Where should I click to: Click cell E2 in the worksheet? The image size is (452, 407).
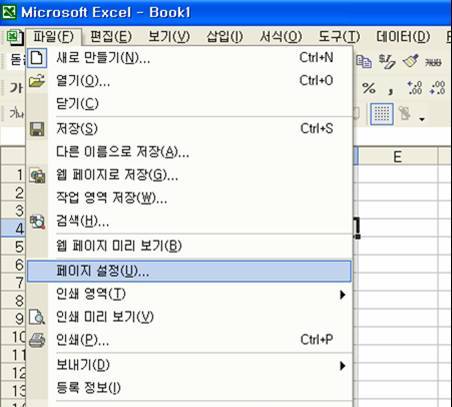397,192
